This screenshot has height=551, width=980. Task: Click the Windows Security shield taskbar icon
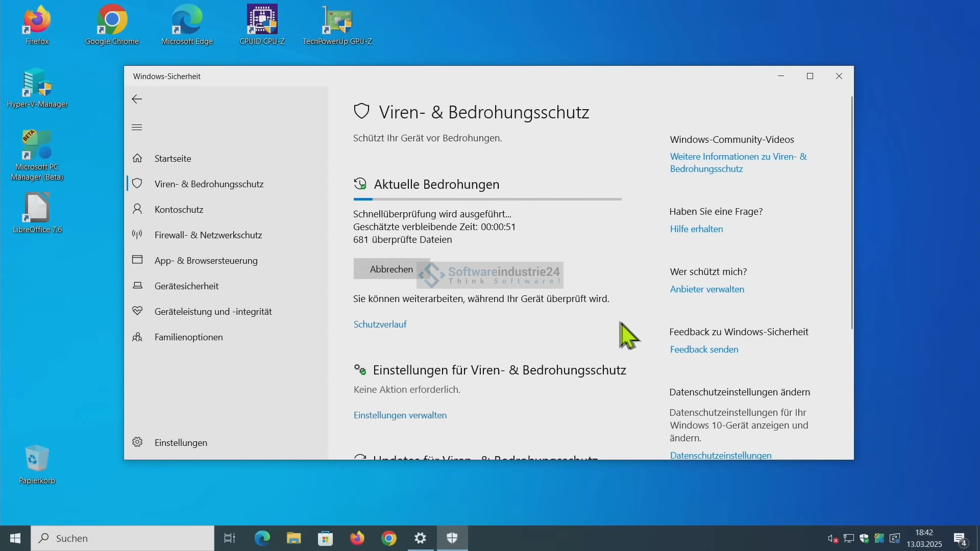pyautogui.click(x=452, y=538)
